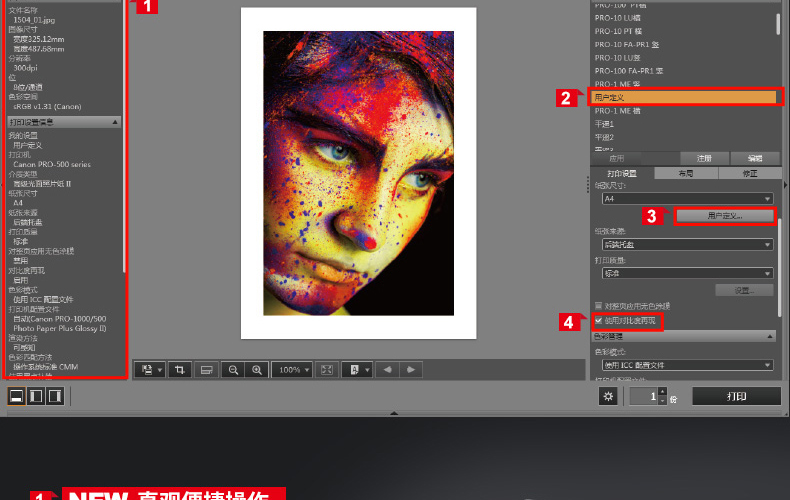Select the highlighted 用户定义 preset
This screenshot has height=500, width=790.
pos(685,97)
